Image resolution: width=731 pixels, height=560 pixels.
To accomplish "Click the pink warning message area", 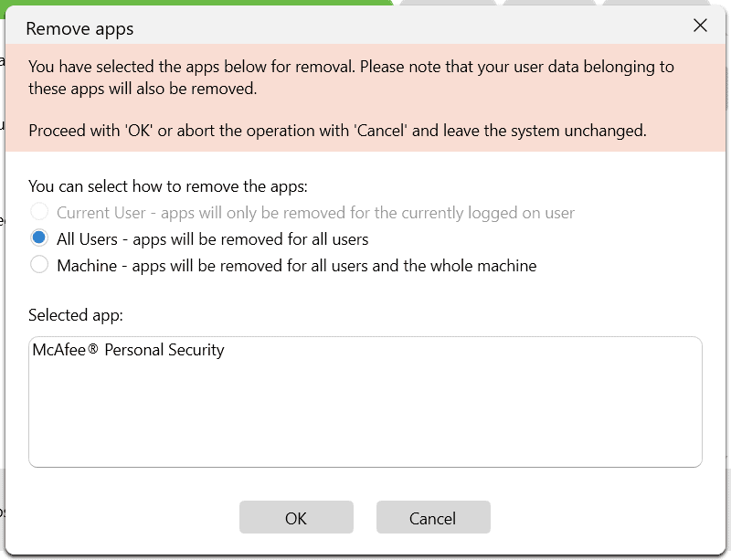I will [x=365, y=96].
